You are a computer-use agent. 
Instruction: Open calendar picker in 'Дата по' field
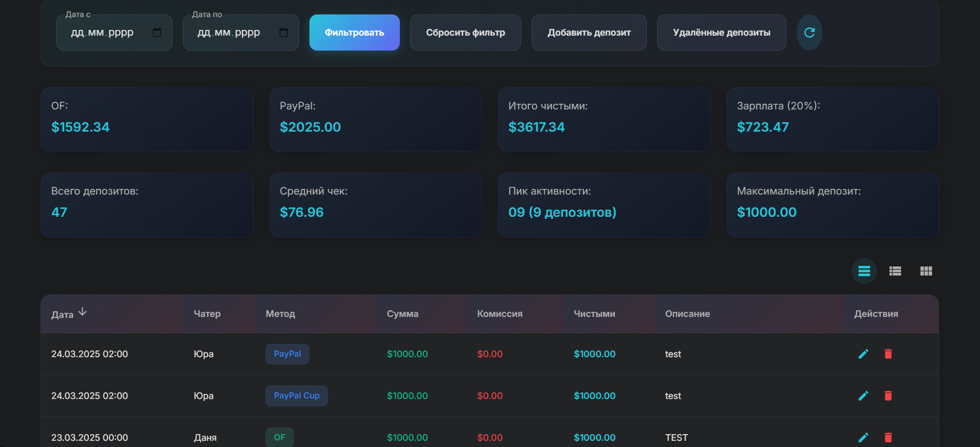(x=284, y=33)
